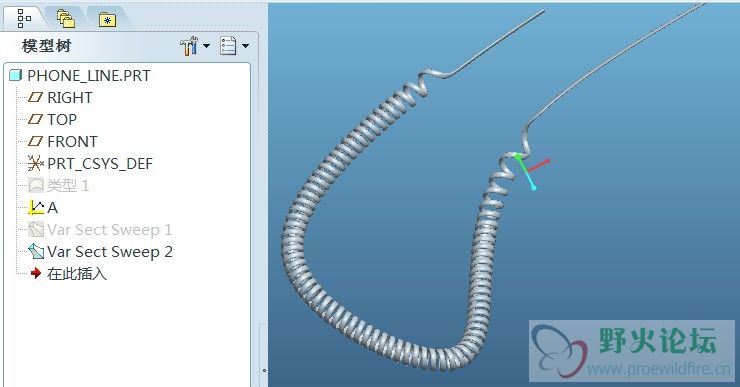This screenshot has width=740, height=387.
Task: Click the tree display list icon
Action: coord(228,46)
